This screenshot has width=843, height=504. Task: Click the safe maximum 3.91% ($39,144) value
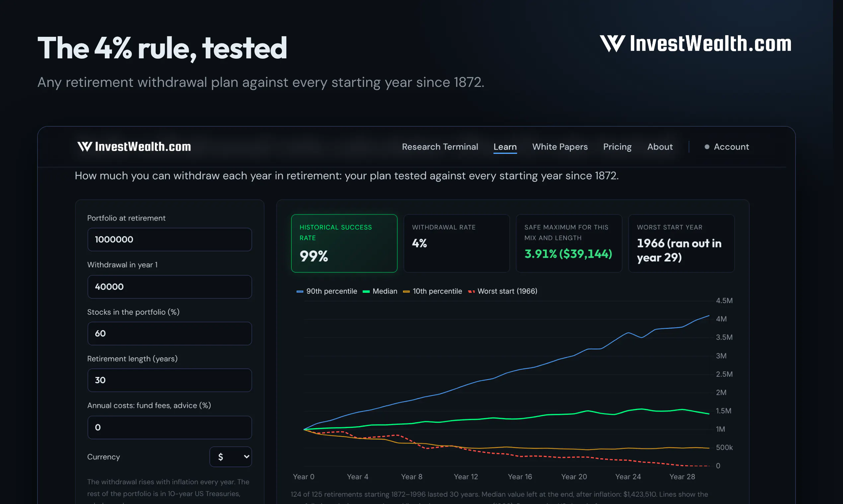(x=568, y=254)
